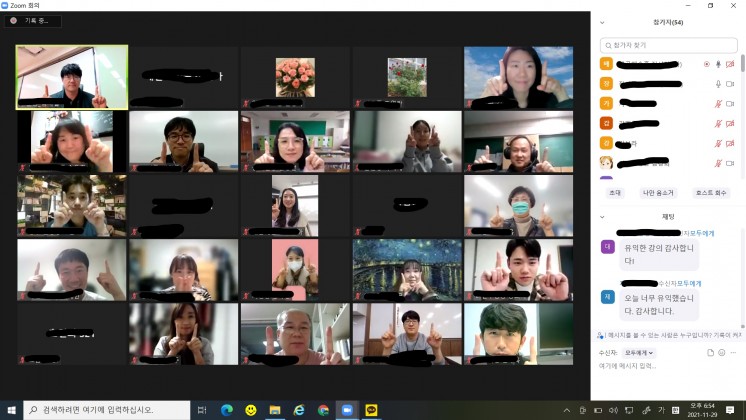Viewport: 746px width, 420px height.
Task: Click the participant search field 참가자 찾기
Action: [x=668, y=45]
